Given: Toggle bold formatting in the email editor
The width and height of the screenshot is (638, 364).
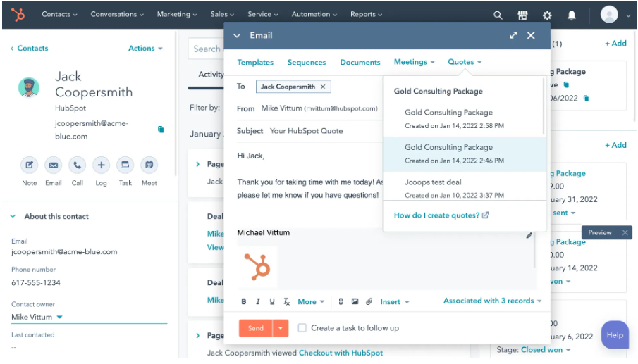Looking at the screenshot, I should coord(244,301).
